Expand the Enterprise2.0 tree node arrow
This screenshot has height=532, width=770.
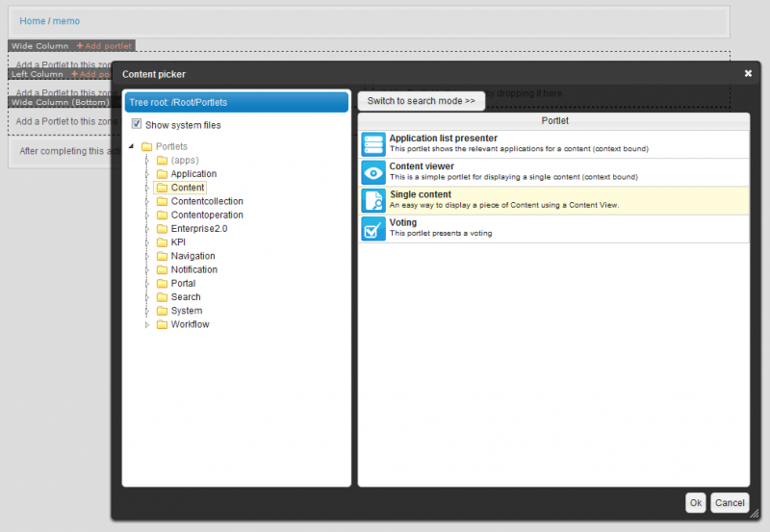pyautogui.click(x=147, y=229)
